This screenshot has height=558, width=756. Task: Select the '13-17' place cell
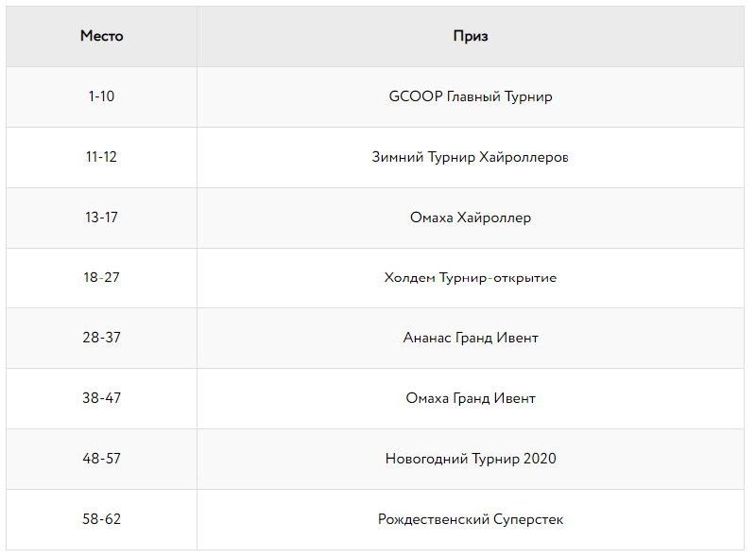101,218
